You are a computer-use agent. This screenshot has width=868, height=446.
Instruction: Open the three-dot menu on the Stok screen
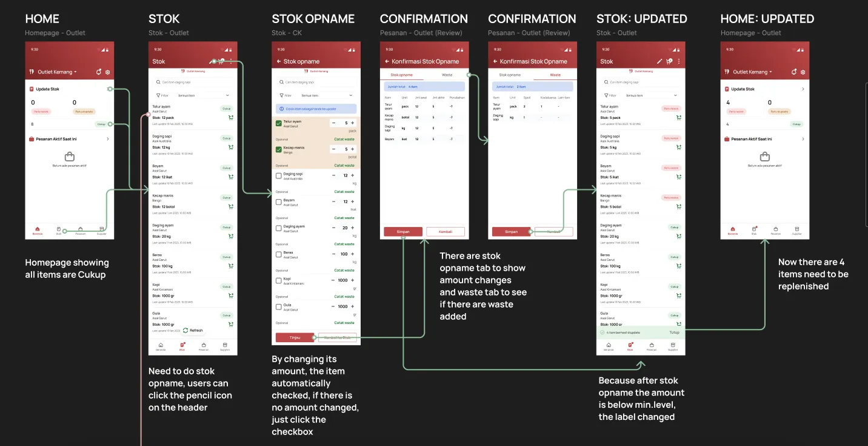(x=231, y=61)
